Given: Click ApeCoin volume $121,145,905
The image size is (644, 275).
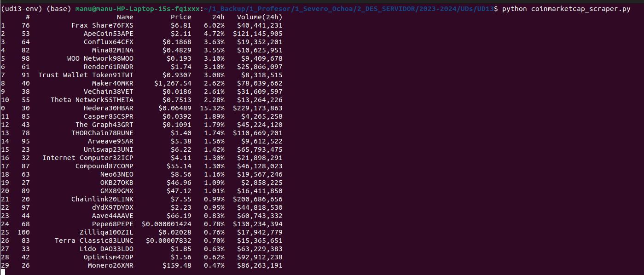Looking at the screenshot, I should (x=258, y=34).
